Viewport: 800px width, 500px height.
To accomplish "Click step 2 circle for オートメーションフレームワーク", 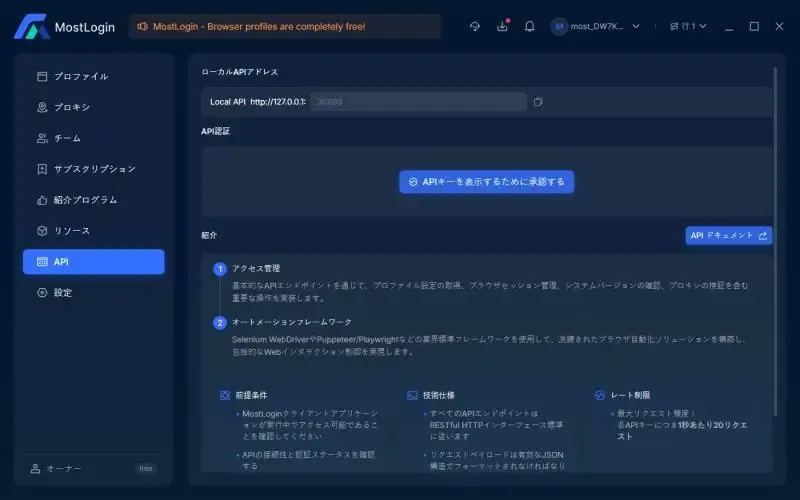I will pyautogui.click(x=220, y=323).
